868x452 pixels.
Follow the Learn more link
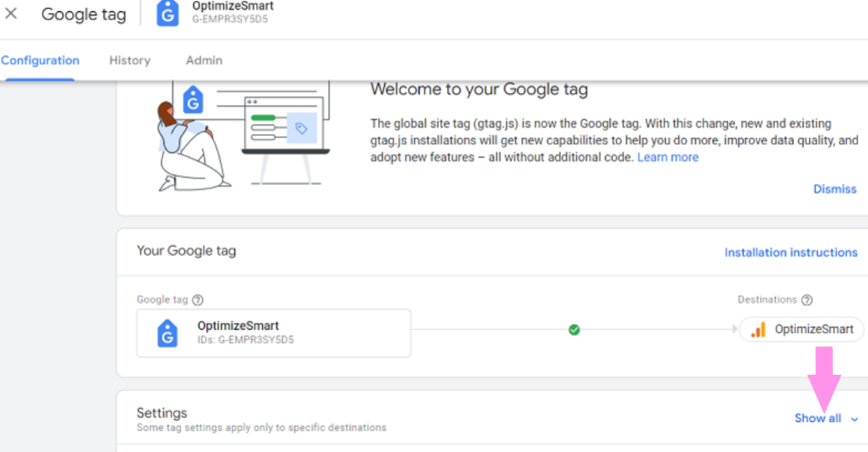point(667,157)
